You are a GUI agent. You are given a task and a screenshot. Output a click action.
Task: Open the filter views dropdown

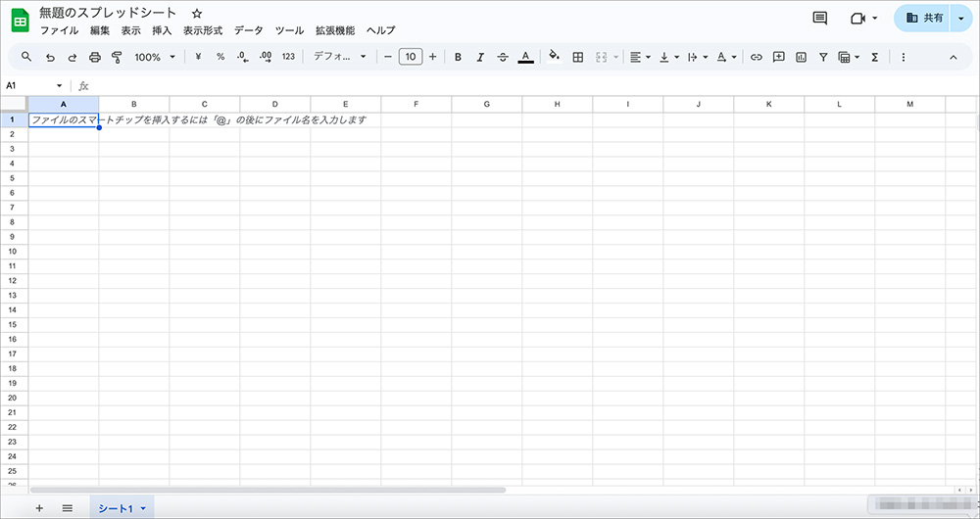coord(849,58)
